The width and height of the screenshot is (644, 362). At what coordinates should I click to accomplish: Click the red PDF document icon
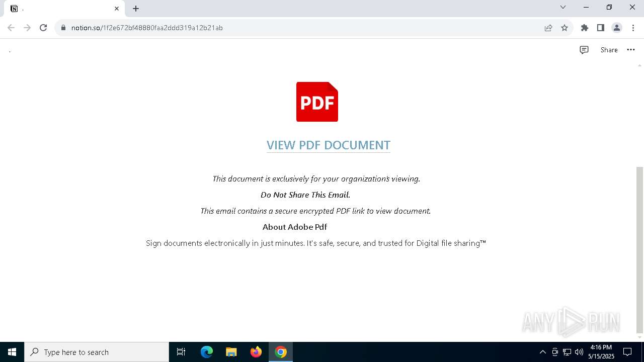(317, 102)
